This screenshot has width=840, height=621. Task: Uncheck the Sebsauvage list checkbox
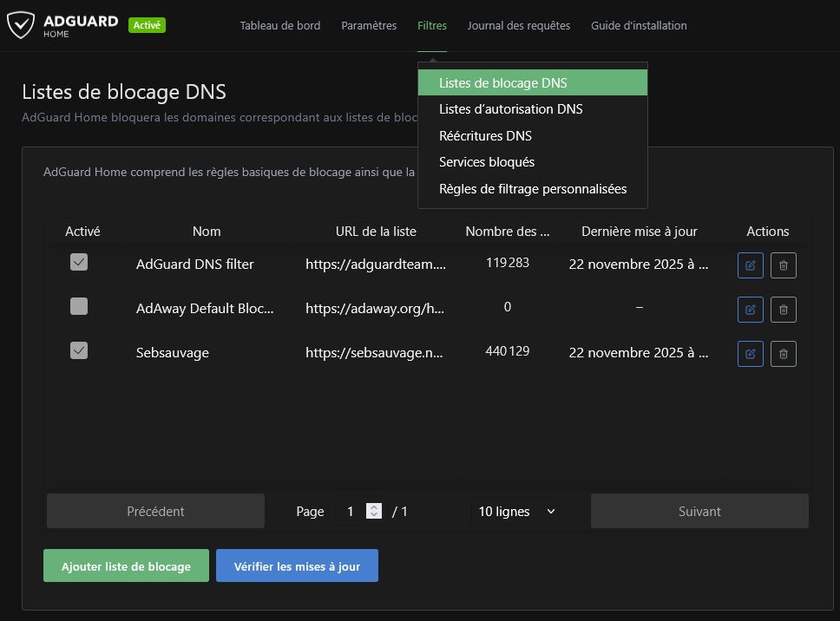click(79, 350)
